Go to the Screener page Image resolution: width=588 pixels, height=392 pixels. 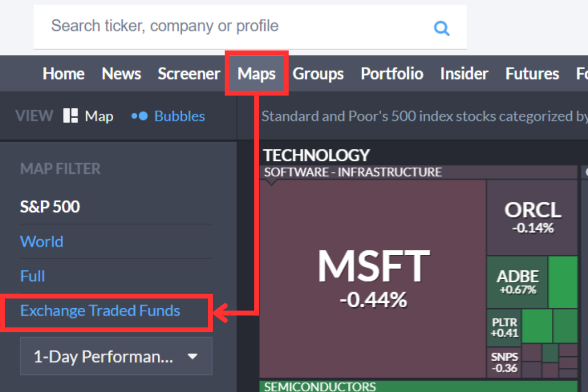189,73
